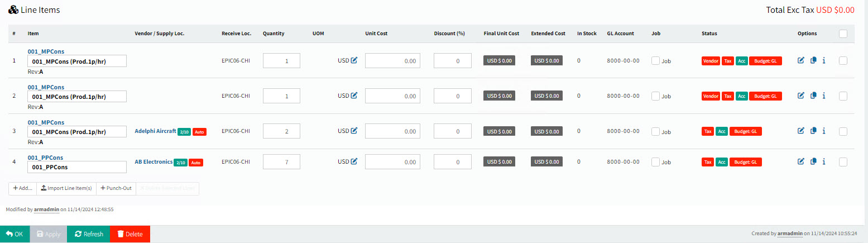The image size is (868, 243).
Task: Open the Add... menu below the table
Action: click(x=22, y=188)
